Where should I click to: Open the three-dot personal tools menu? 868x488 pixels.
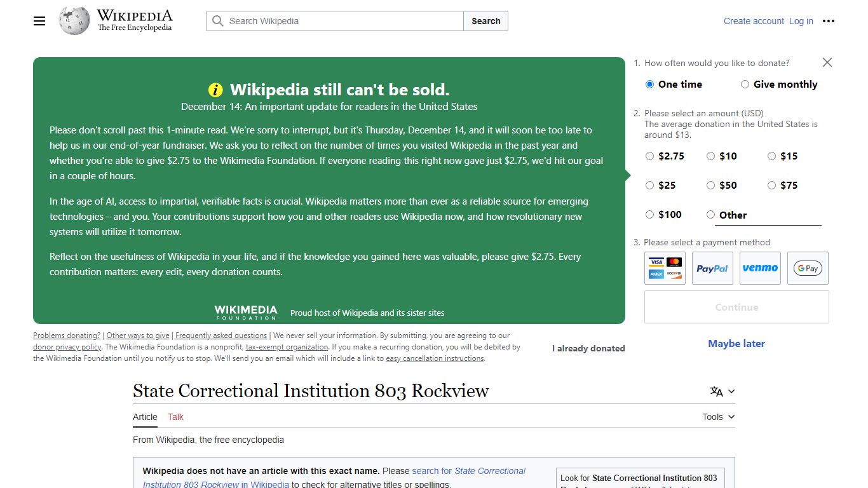(x=828, y=21)
